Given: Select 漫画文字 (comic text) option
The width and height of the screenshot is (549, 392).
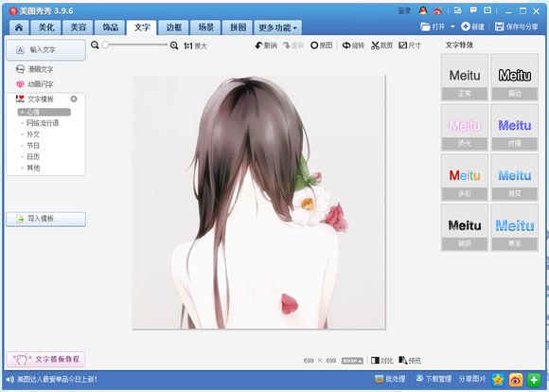Looking at the screenshot, I should pos(35,69).
